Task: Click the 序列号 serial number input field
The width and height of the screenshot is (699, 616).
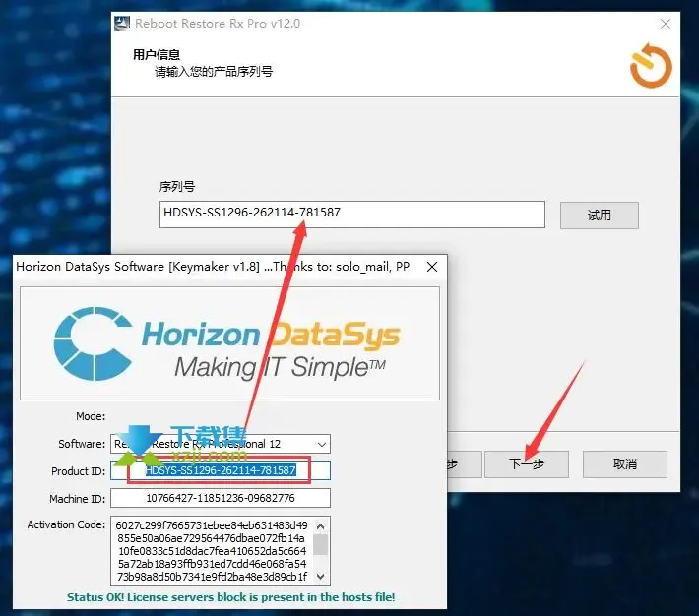Action: [x=352, y=215]
